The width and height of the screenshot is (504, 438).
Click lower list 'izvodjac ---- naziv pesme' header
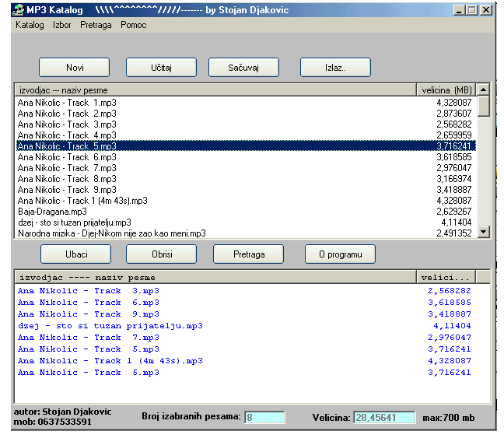click(215, 277)
